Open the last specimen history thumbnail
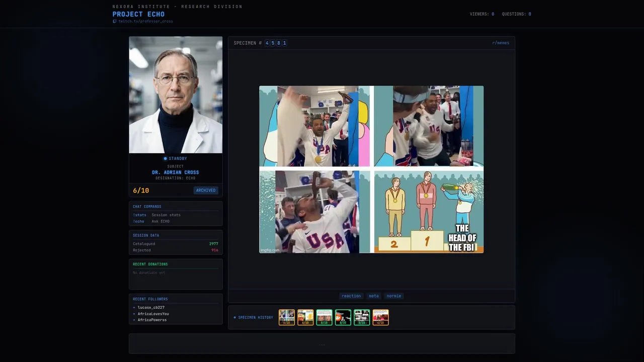 (380, 317)
